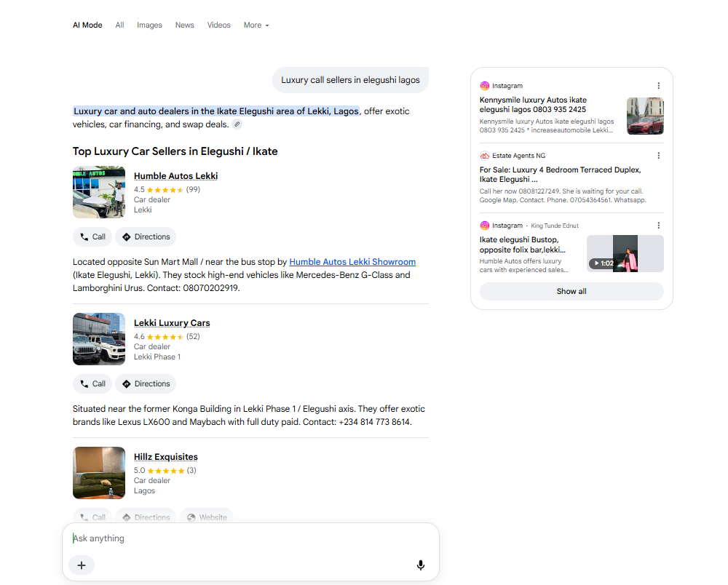
Task: Click the Estate Agents NG site logo
Action: (484, 156)
